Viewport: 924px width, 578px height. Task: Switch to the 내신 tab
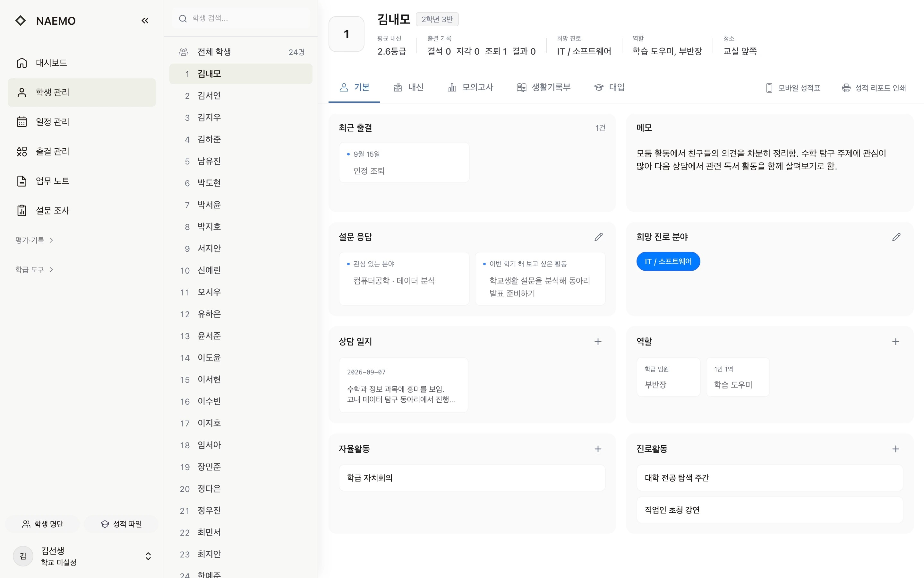408,88
